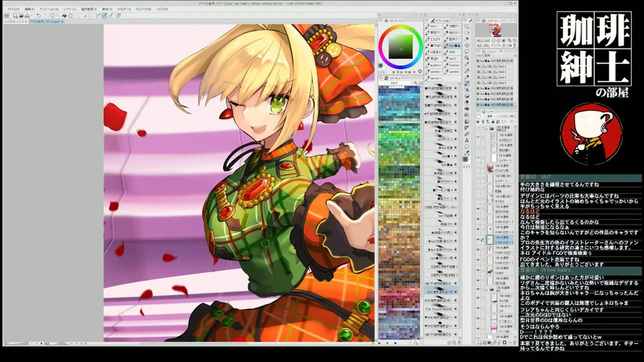Hide the selected CHAR のコピー 5 layer
This screenshot has height=362, width=644.
point(478,240)
